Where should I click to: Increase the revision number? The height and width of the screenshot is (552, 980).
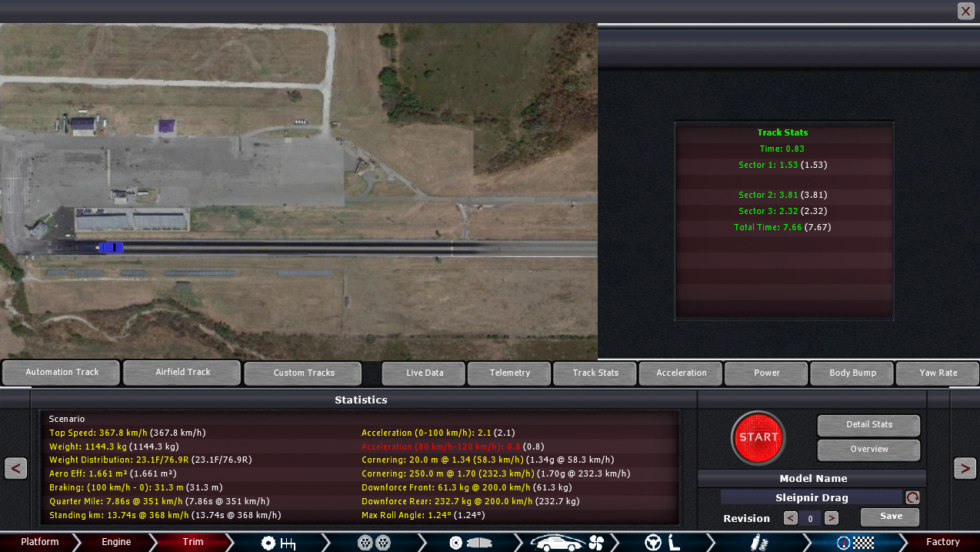[832, 518]
